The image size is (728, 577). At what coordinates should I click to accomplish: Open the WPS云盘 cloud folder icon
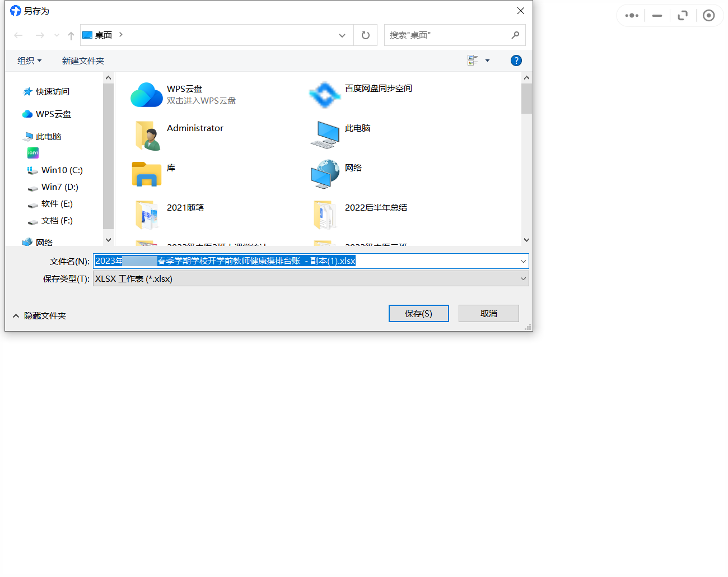click(147, 95)
